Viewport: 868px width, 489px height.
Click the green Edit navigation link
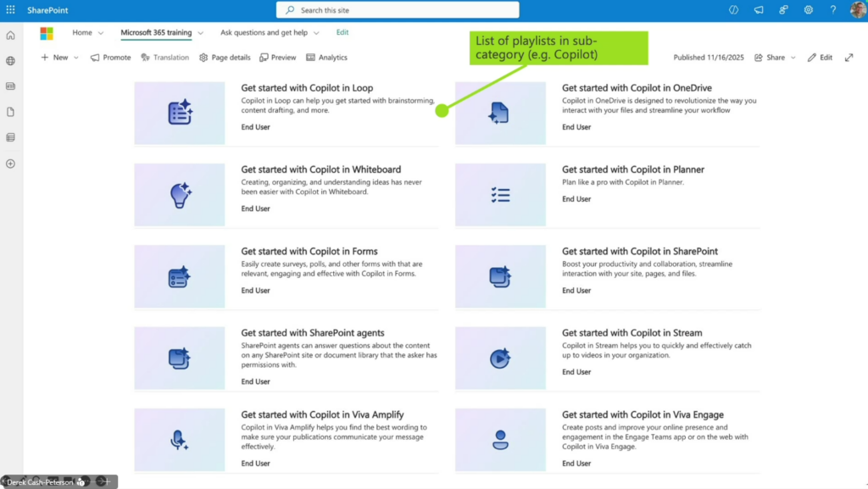(x=342, y=32)
